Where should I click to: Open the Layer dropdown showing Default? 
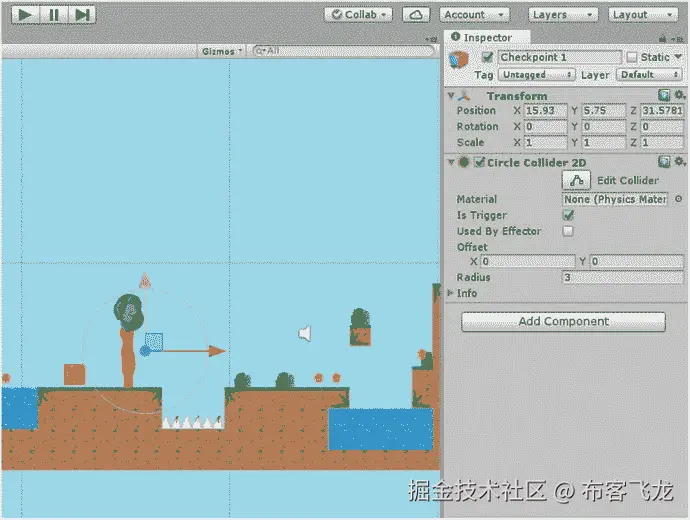click(x=649, y=75)
